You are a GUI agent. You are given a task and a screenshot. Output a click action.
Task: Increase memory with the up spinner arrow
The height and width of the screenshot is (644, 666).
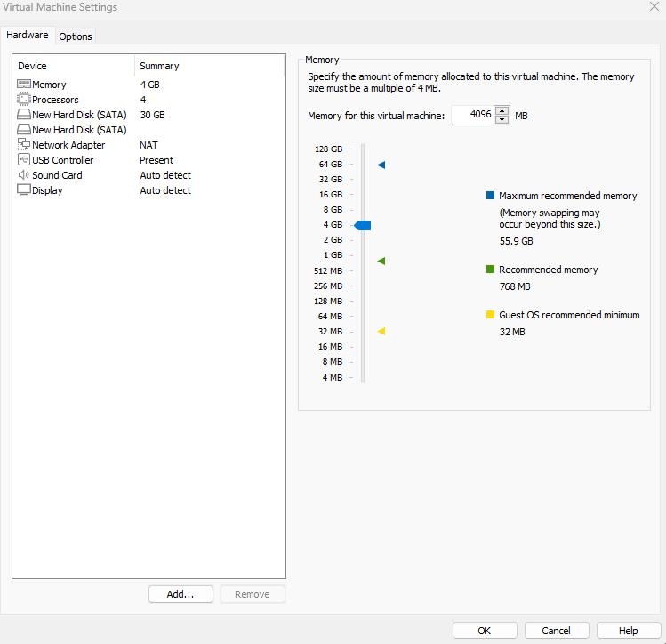[x=502, y=111]
